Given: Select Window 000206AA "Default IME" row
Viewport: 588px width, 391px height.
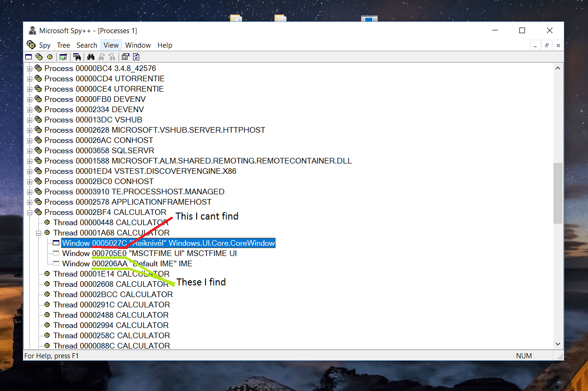Looking at the screenshot, I should 127,263.
